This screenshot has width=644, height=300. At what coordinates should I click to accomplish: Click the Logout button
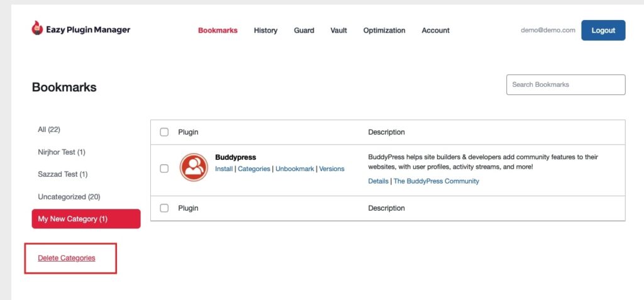point(603,30)
